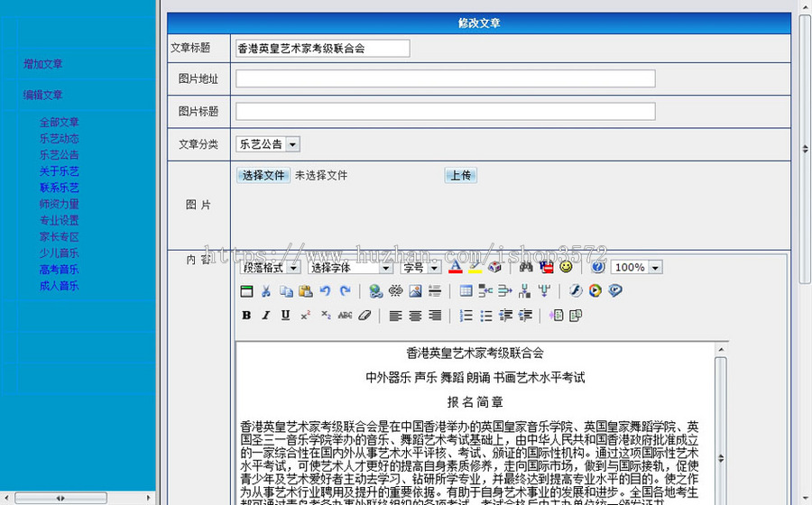
Task: Align text left in the editor
Action: 396,316
